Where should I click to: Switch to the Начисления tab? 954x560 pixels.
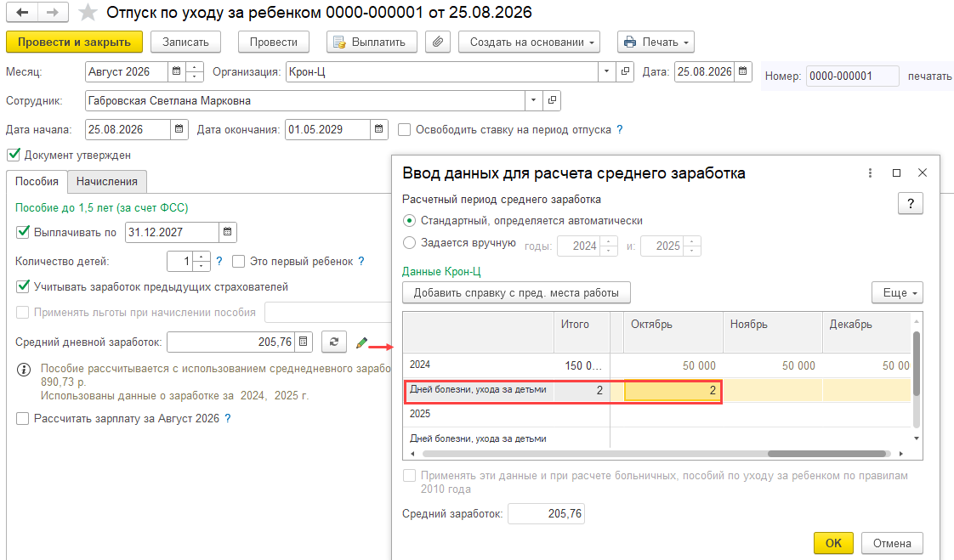pyautogui.click(x=107, y=181)
